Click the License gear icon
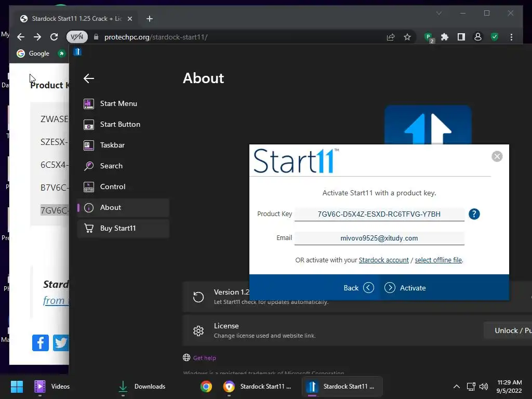 click(x=198, y=331)
